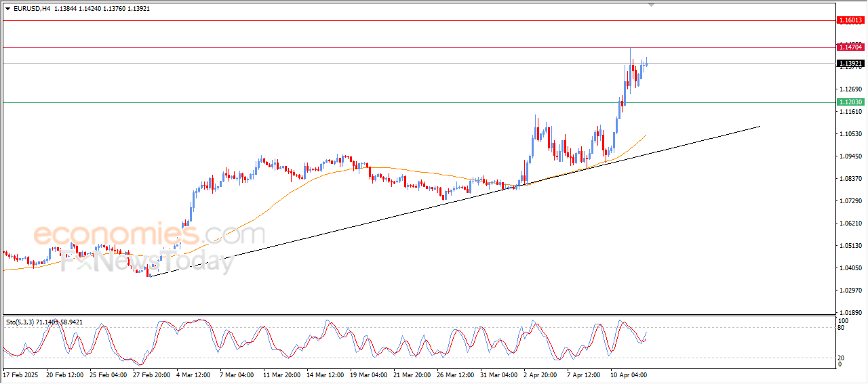868x384 pixels.
Task: Click the EURUSD,H4 symbol title text
Action: click(32, 9)
